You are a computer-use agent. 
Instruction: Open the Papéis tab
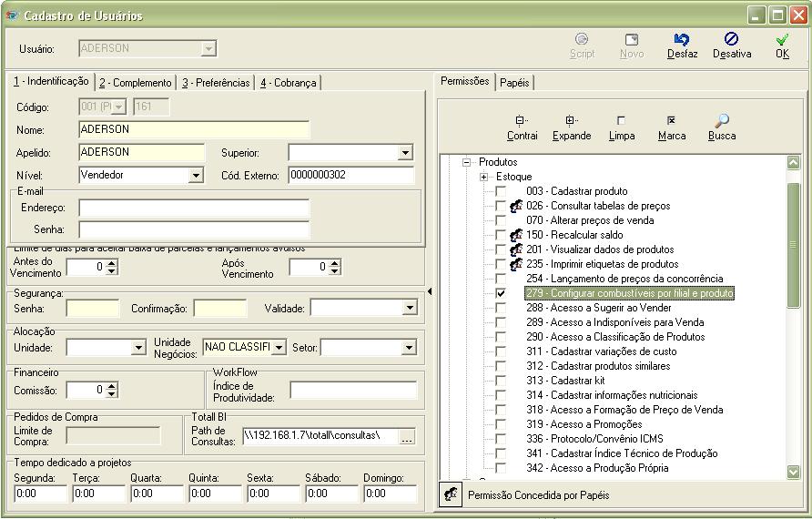[x=514, y=83]
